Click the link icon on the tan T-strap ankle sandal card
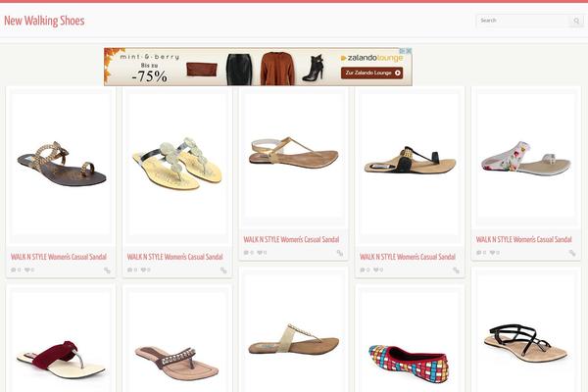The width and height of the screenshot is (588, 392). 339,253
